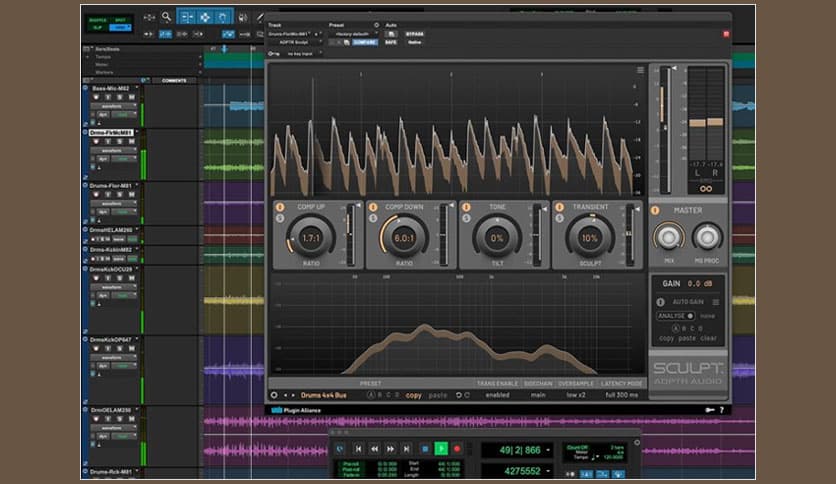Select the Scrubber speaker tool
This screenshot has width=836, height=484.
pos(243,18)
